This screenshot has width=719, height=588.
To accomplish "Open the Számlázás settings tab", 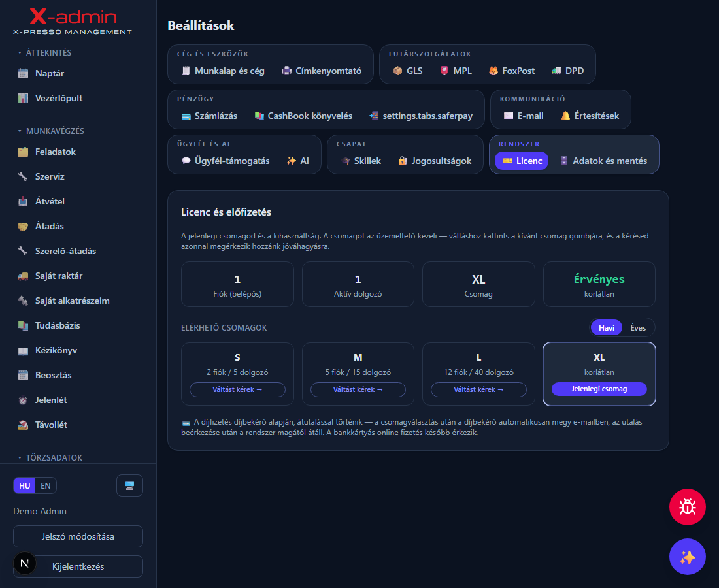I will pyautogui.click(x=210, y=116).
